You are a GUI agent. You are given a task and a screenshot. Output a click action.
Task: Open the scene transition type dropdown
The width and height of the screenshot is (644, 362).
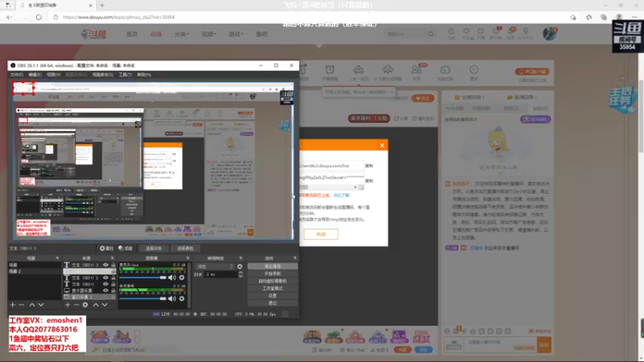[x=214, y=266]
